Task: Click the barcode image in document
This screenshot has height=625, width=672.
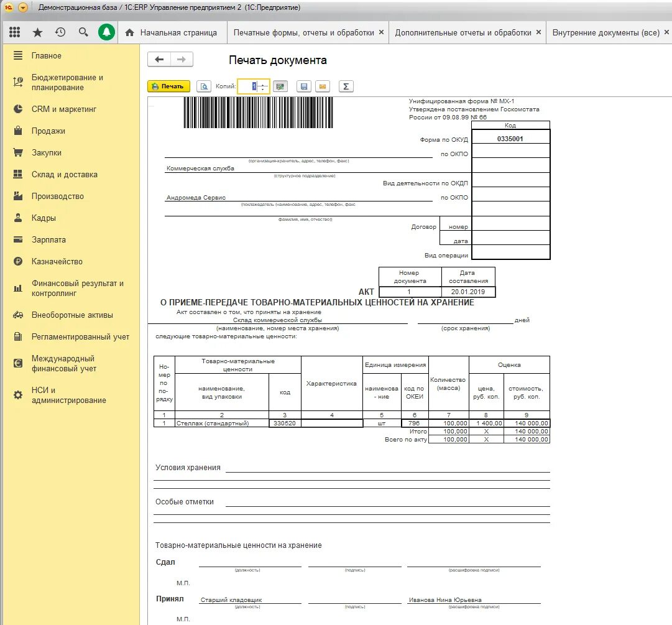Action: [x=259, y=113]
